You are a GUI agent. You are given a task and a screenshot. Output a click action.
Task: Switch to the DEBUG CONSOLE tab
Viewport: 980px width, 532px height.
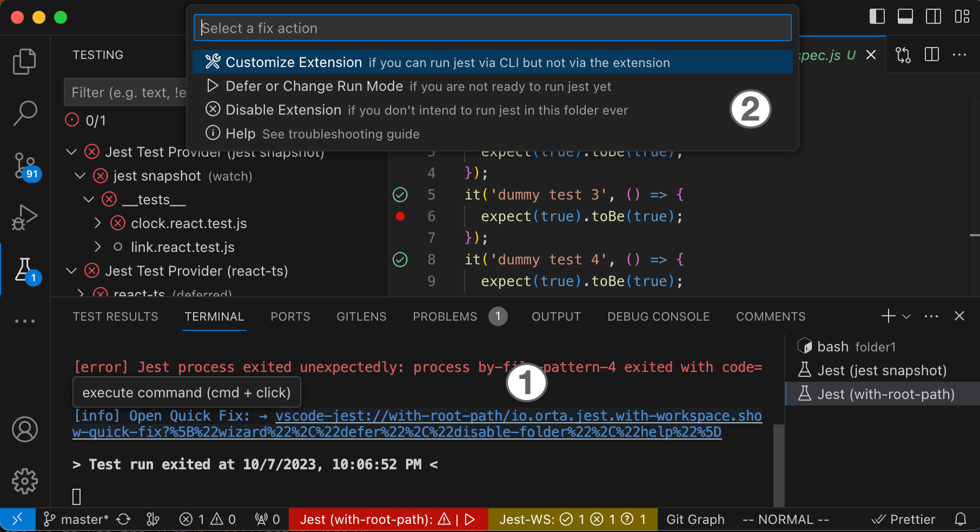[658, 316]
